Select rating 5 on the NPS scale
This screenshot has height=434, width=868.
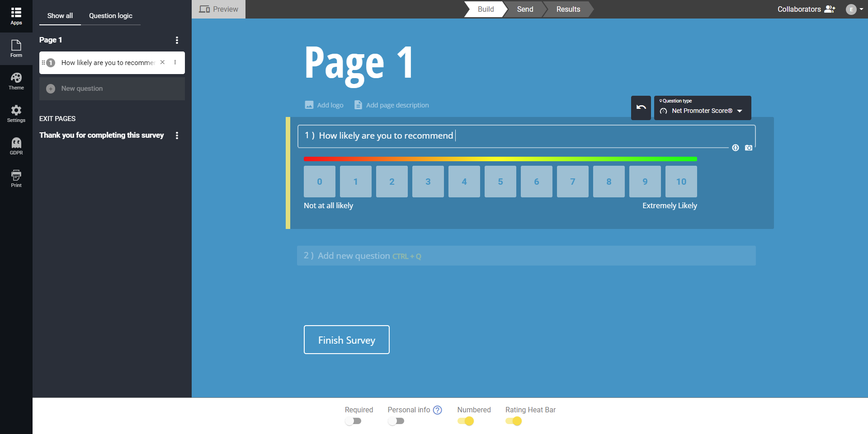500,182
